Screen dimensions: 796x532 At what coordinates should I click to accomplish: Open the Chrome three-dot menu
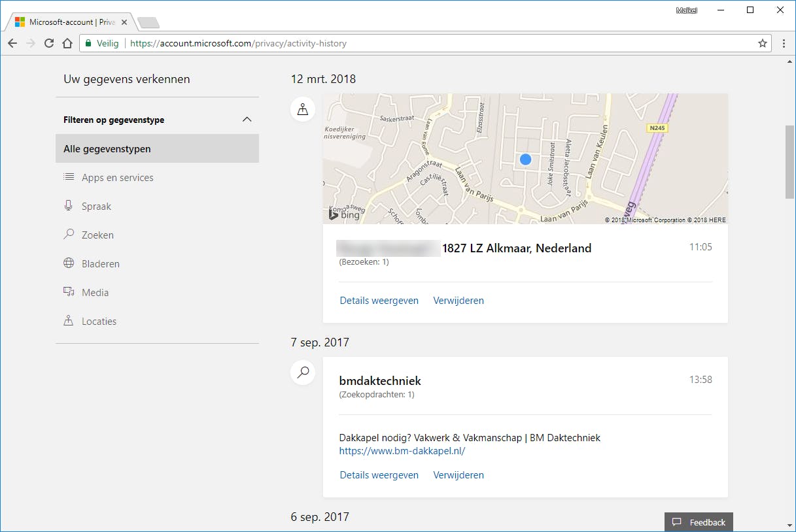coord(784,44)
